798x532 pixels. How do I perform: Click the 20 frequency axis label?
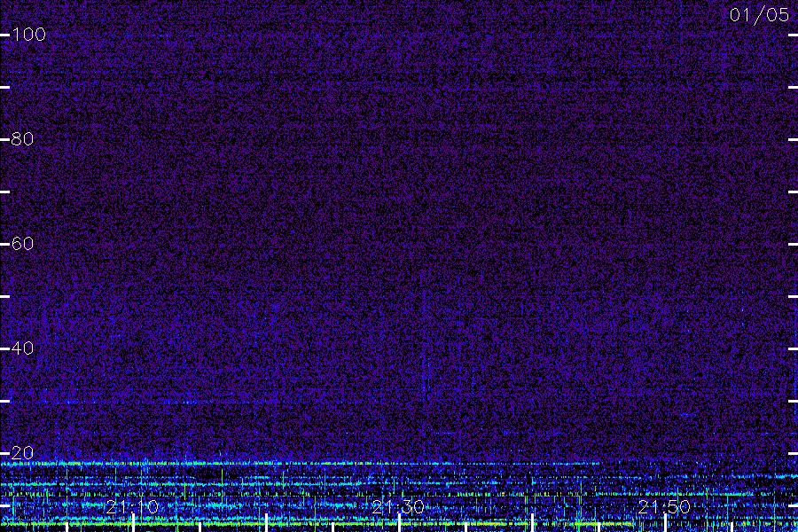click(22, 452)
